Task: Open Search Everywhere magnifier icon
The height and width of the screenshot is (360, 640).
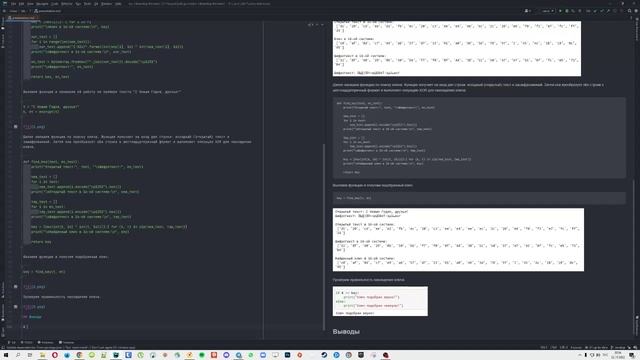Action: (x=629, y=11)
